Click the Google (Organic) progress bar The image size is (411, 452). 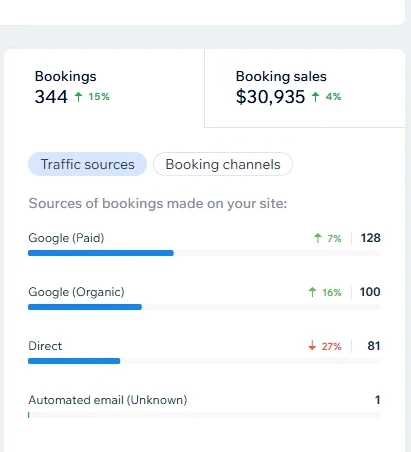pos(204,307)
